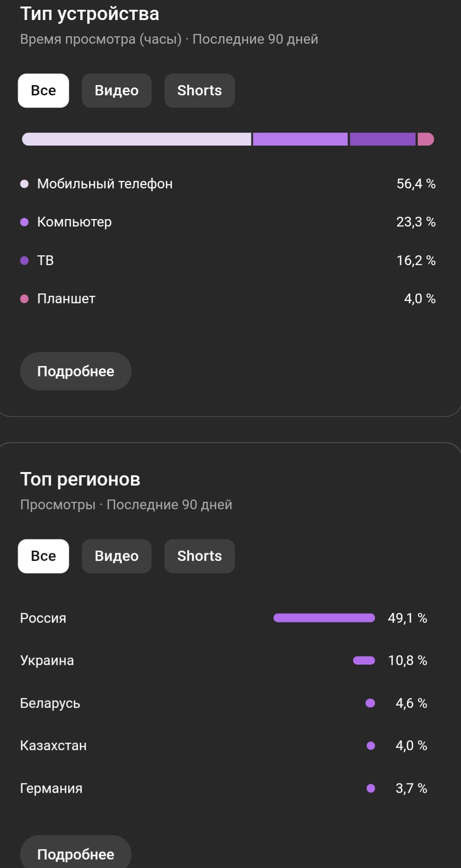Open "Подробнее" under the top regions list
Screen dimensions: 461x868
(x=76, y=854)
